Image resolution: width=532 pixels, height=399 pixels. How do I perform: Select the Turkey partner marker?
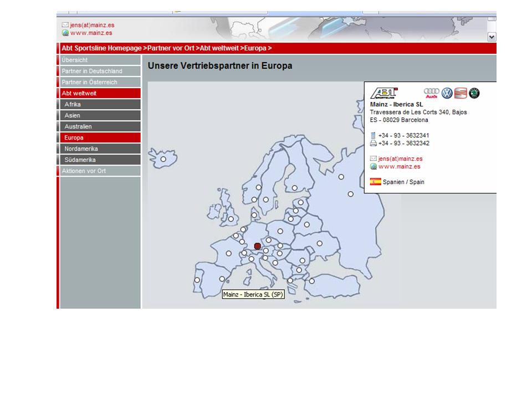click(x=312, y=282)
